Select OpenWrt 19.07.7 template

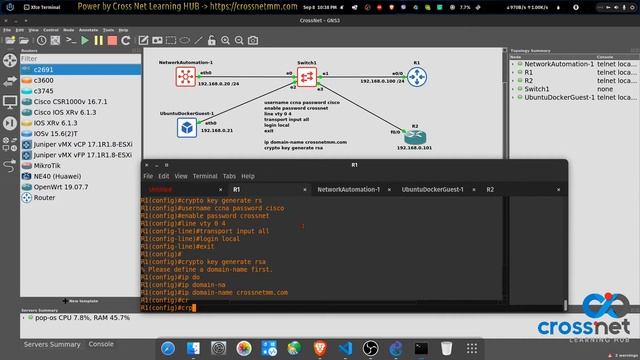pos(80,187)
